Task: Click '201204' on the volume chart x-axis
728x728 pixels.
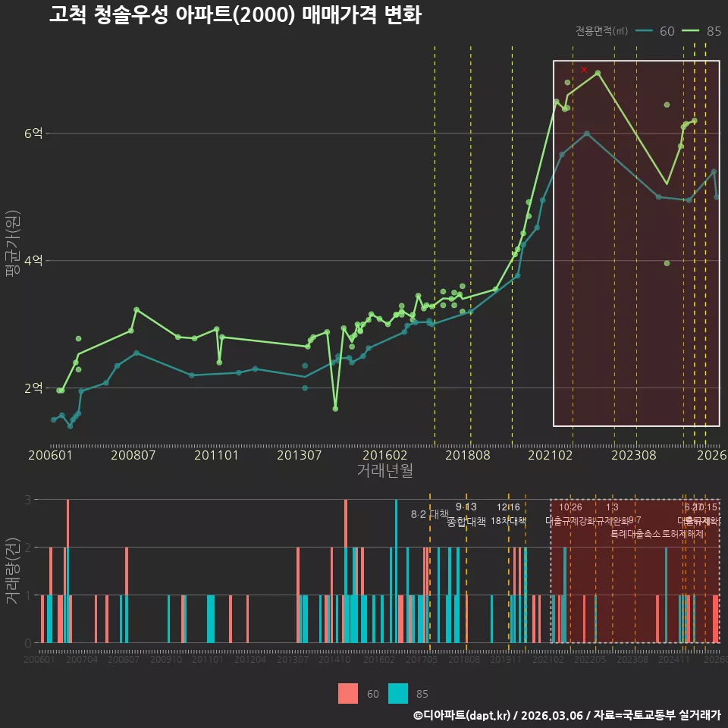Action: click(x=250, y=659)
